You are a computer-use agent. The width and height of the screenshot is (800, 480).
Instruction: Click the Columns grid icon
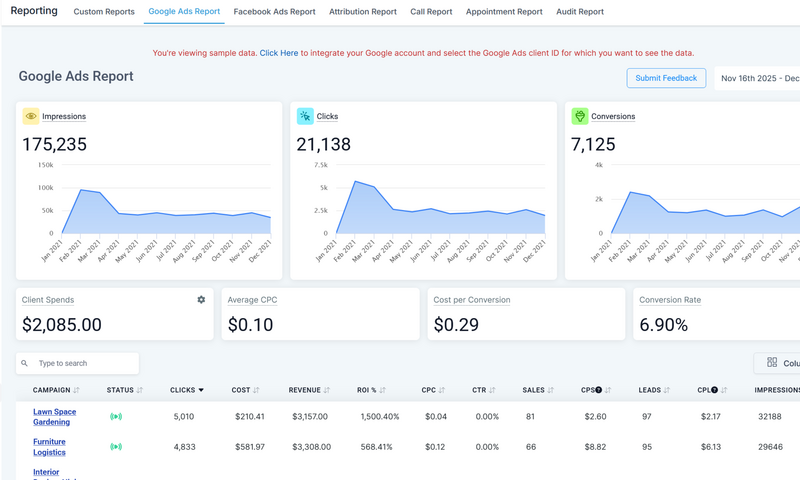point(772,363)
